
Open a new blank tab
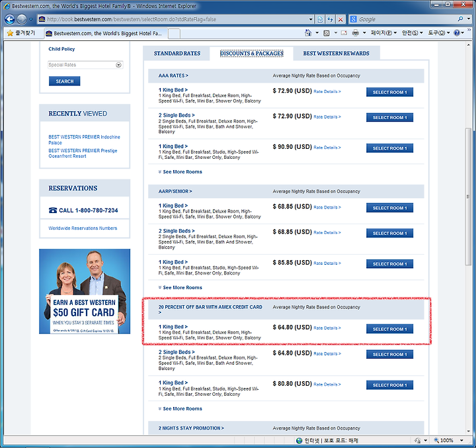coord(175,34)
